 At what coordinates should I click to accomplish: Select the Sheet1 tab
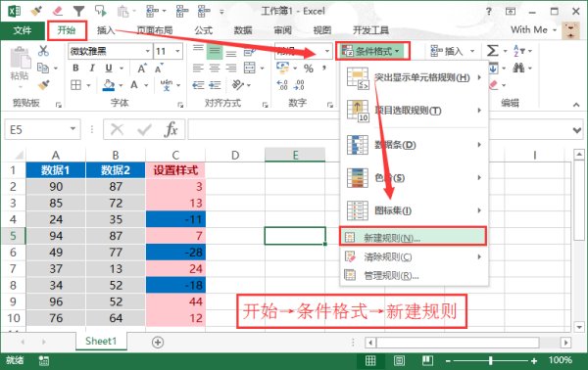(101, 342)
